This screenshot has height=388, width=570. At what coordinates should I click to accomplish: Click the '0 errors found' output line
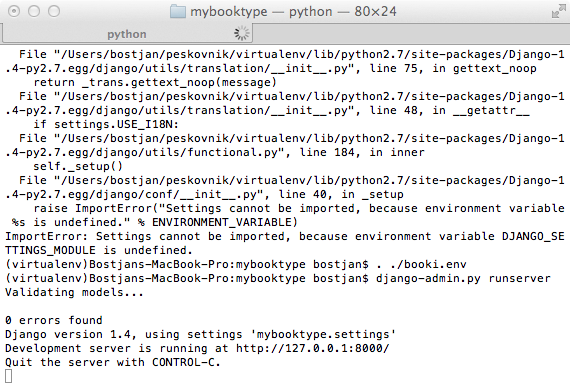pyautogui.click(x=54, y=320)
